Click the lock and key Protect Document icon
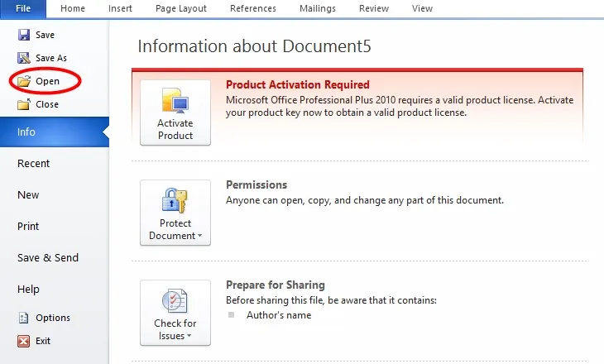The width and height of the screenshot is (604, 364). 175,201
